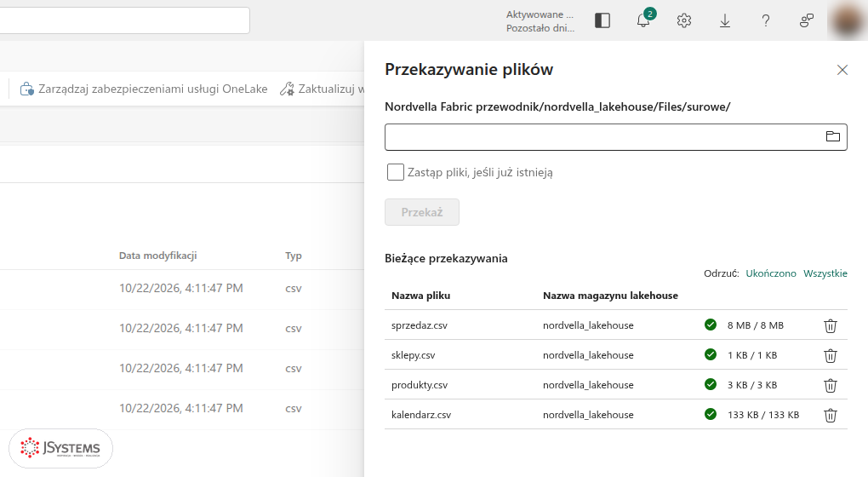
Task: Click the Zaktualizuj toolbar item
Action: click(322, 89)
